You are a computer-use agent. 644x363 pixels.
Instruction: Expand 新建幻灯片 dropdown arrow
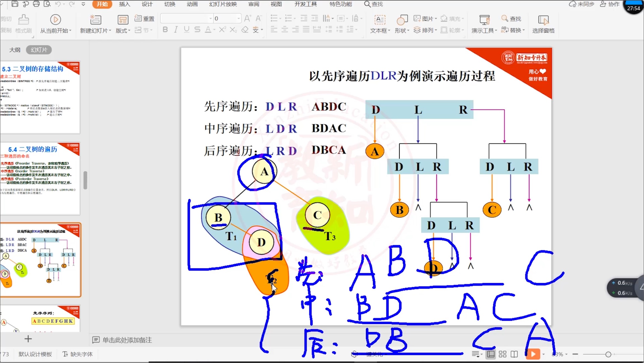[x=110, y=30]
